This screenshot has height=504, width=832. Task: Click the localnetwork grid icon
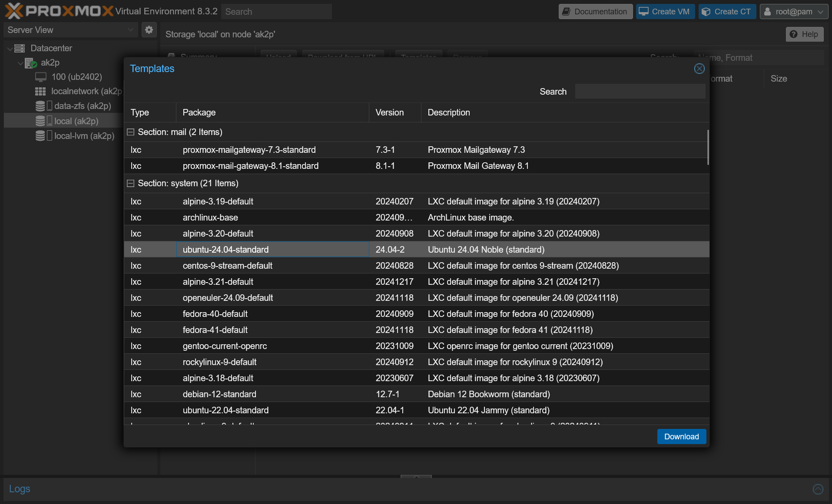40,92
